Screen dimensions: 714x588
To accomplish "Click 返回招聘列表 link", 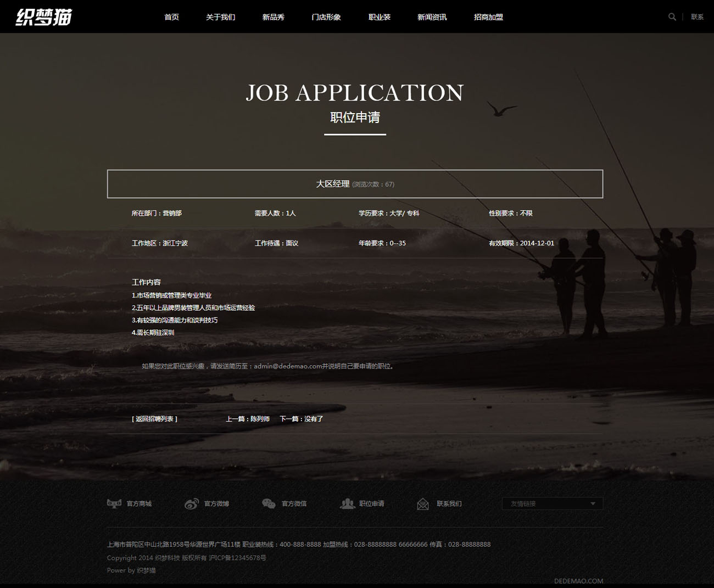I will [154, 419].
